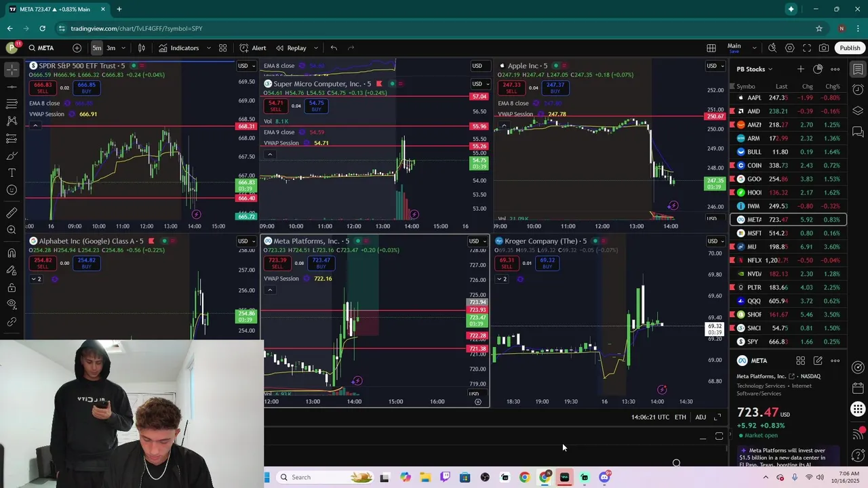
Task: Switch to the 3m timeframe
Action: coord(111,48)
